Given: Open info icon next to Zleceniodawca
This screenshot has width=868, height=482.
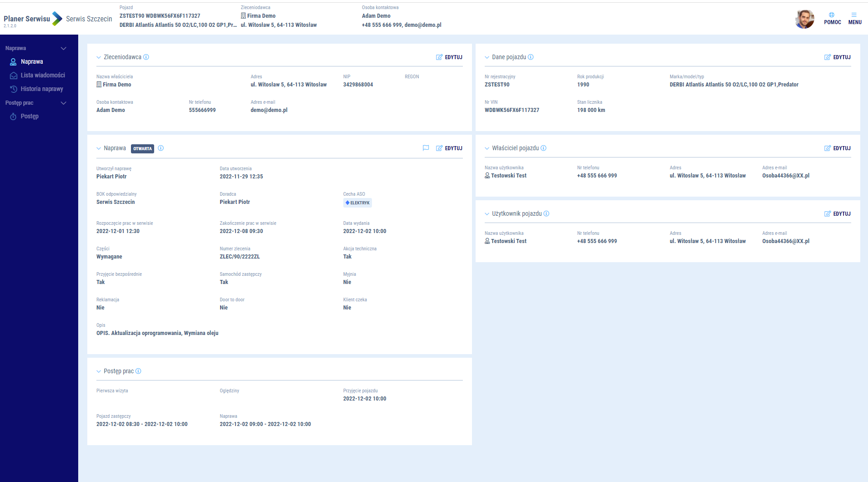Looking at the screenshot, I should (146, 57).
